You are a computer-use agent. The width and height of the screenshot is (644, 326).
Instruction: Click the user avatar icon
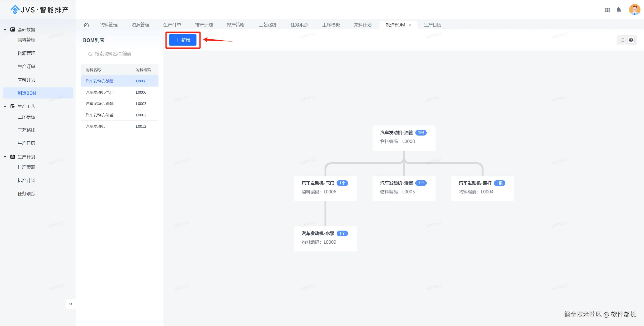coord(634,10)
